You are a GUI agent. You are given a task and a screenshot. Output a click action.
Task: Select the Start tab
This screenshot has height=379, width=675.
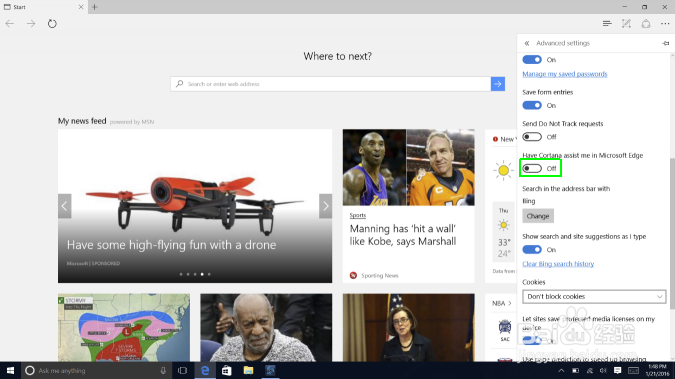point(43,7)
